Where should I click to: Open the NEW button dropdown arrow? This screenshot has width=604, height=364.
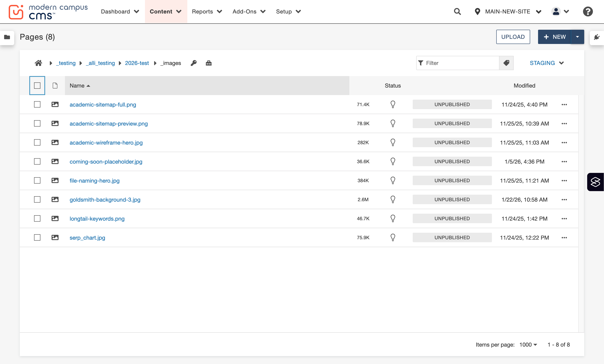point(577,37)
